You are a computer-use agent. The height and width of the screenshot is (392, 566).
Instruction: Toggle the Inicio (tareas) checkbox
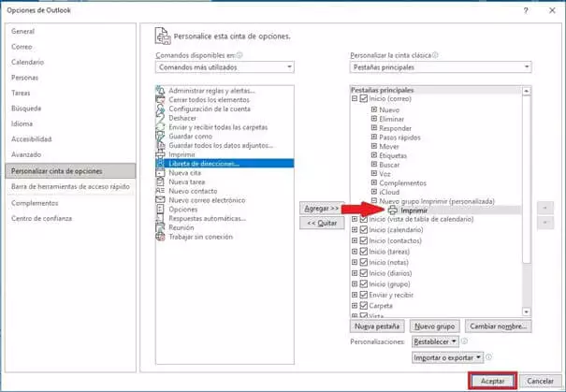364,252
